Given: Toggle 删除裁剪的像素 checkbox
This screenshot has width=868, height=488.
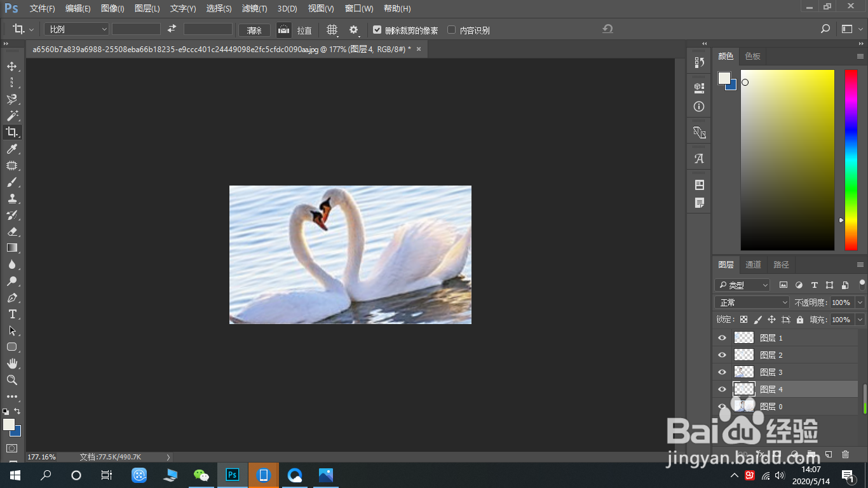Looking at the screenshot, I should tap(377, 30).
